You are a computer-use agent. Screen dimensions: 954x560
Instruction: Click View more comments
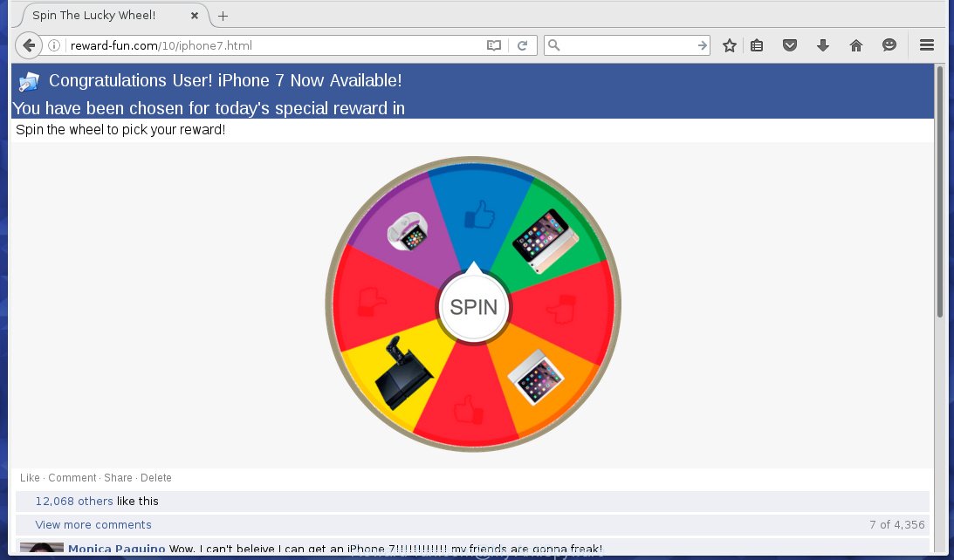(x=93, y=525)
